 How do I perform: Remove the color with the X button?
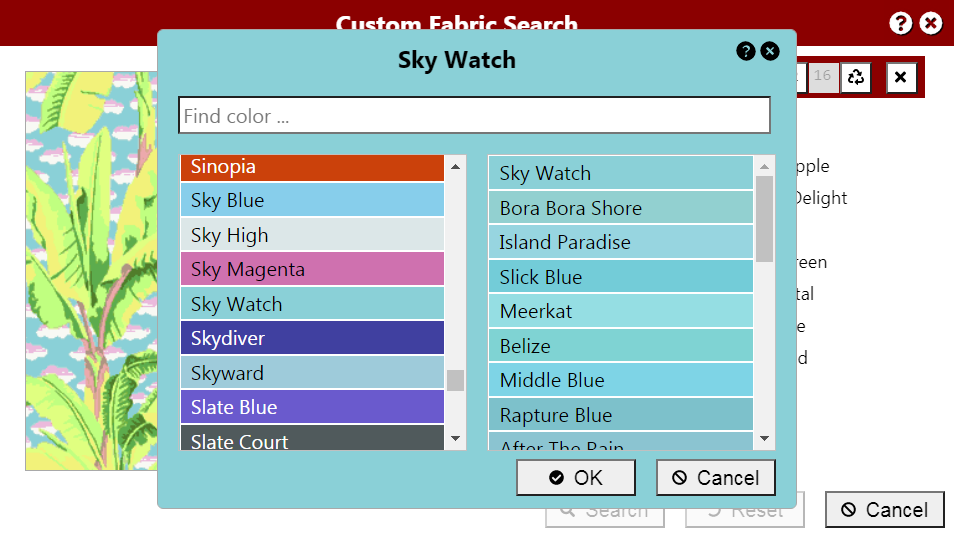click(901, 77)
